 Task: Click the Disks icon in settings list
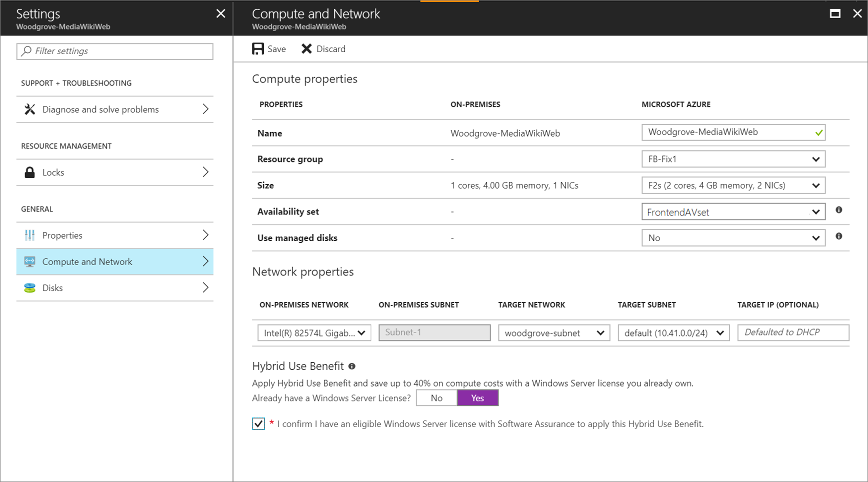tap(30, 288)
